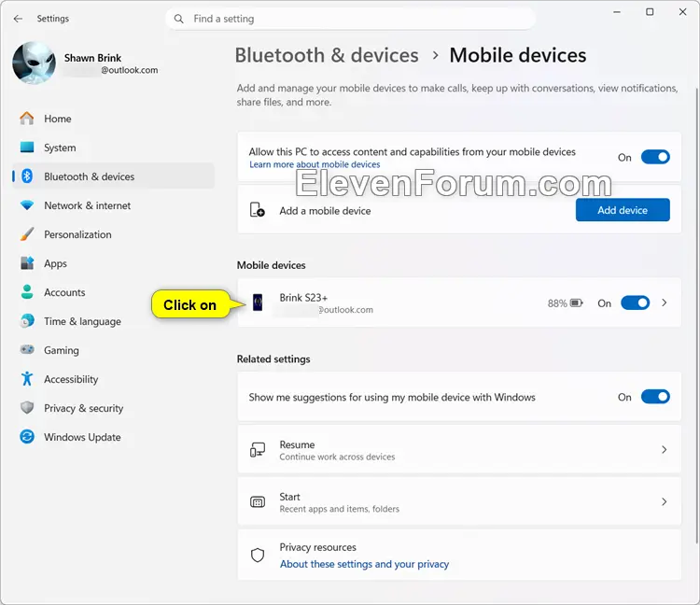Open About these settings and your privacy

(364, 564)
